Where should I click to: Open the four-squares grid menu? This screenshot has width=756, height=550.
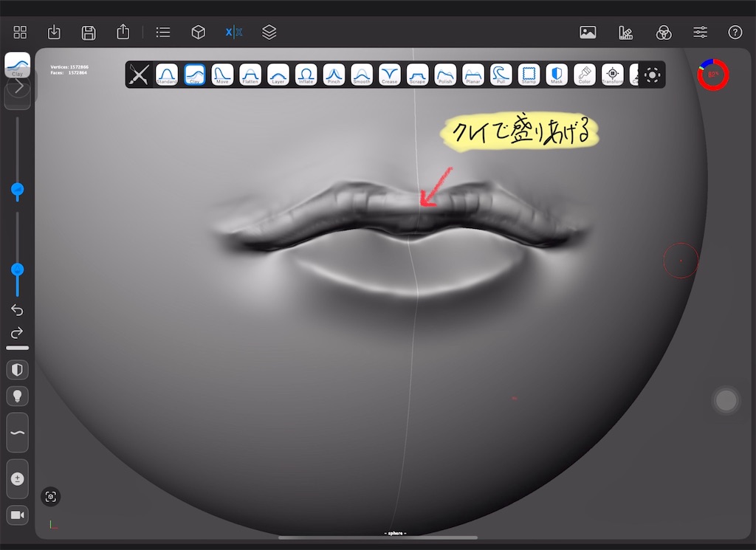tap(20, 32)
